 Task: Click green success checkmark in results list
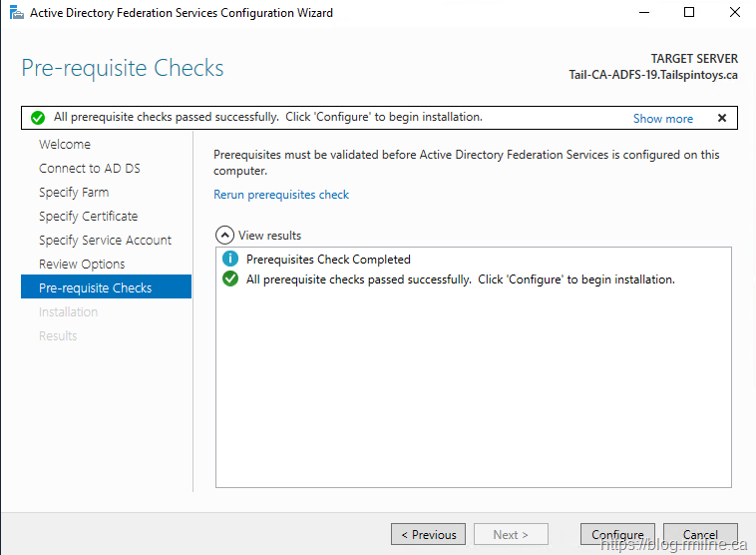pos(230,279)
